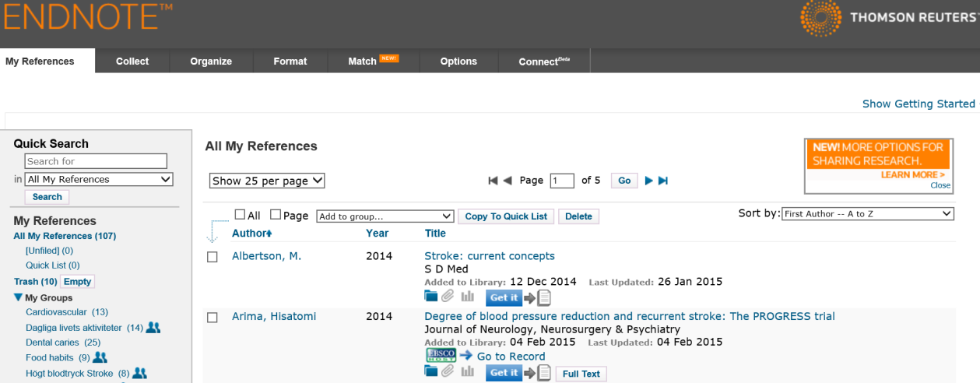Toggle the Page select checkbox
The height and width of the screenshot is (383, 980).
pyautogui.click(x=276, y=215)
